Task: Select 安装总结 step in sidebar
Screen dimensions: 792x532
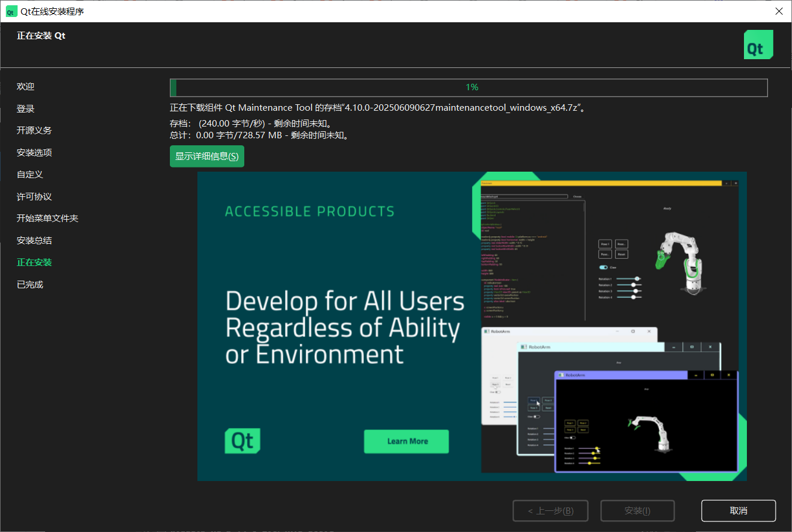Action: point(34,241)
